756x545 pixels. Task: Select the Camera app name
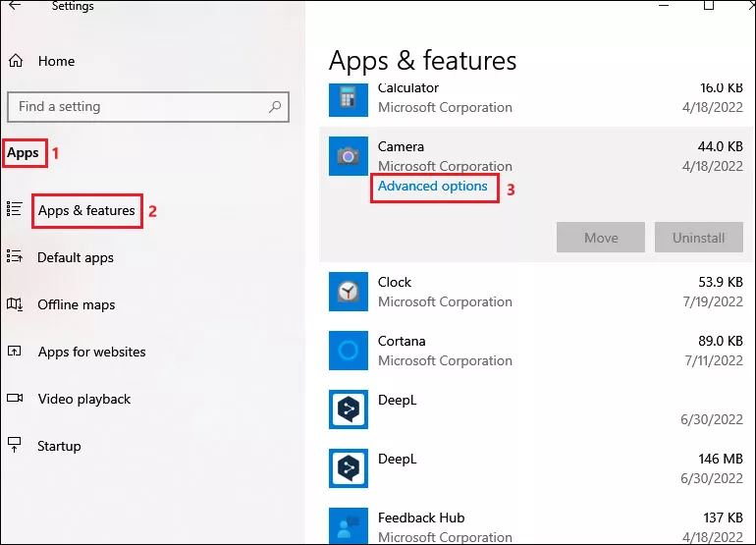coord(401,146)
